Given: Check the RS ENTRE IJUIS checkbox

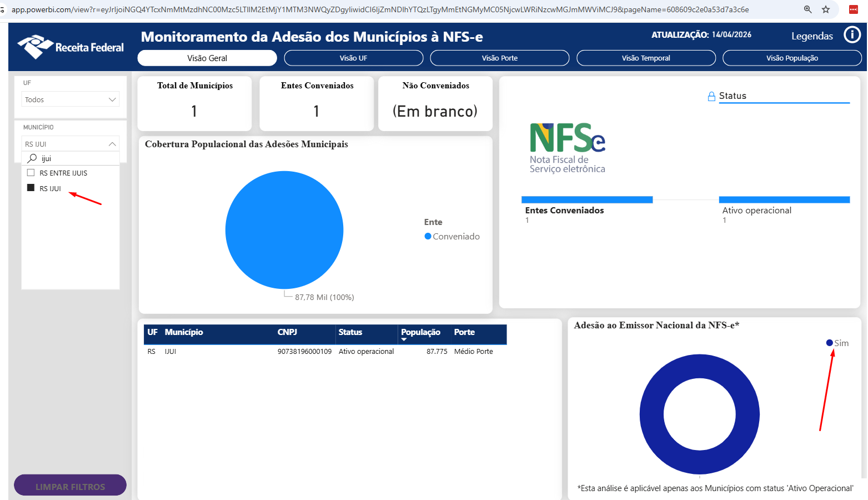Looking at the screenshot, I should tap(31, 173).
